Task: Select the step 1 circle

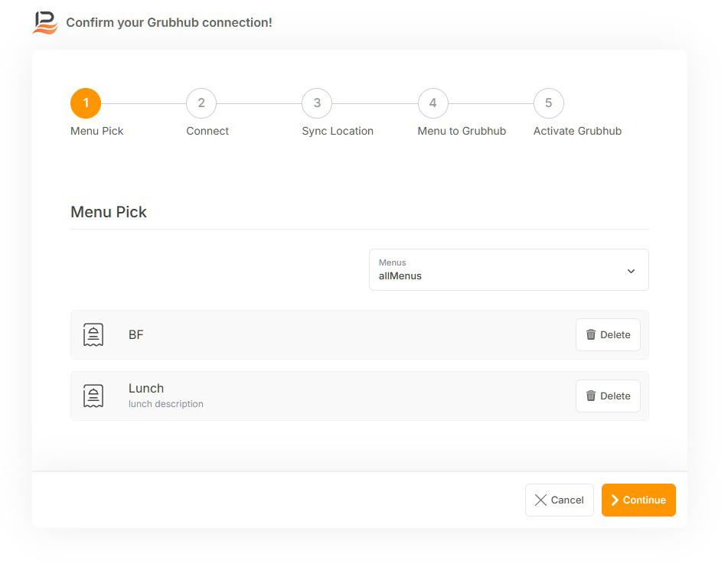Action: tap(86, 103)
